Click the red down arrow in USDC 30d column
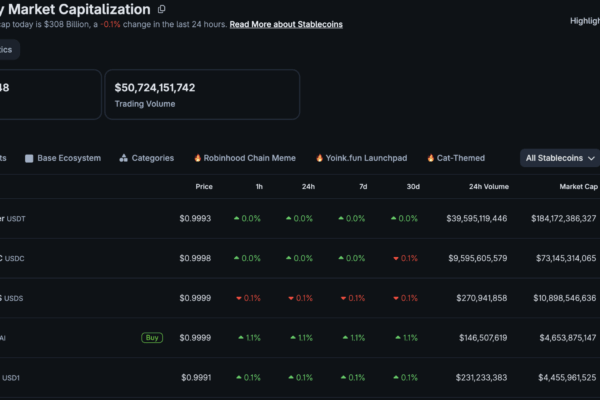 (396, 258)
